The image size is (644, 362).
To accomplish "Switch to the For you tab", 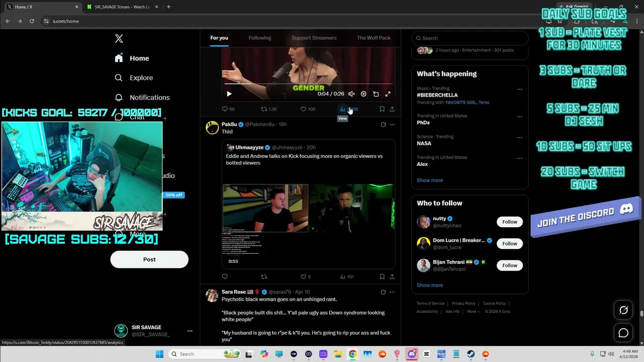I will (x=219, y=38).
